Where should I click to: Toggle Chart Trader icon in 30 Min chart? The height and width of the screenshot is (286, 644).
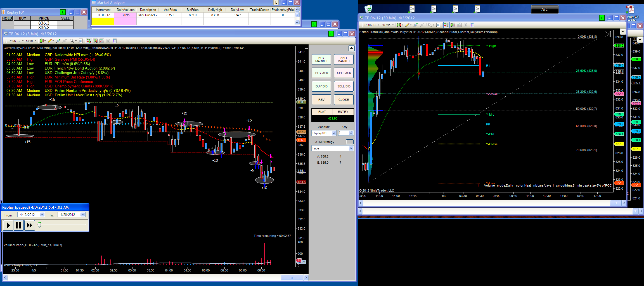click(x=446, y=25)
